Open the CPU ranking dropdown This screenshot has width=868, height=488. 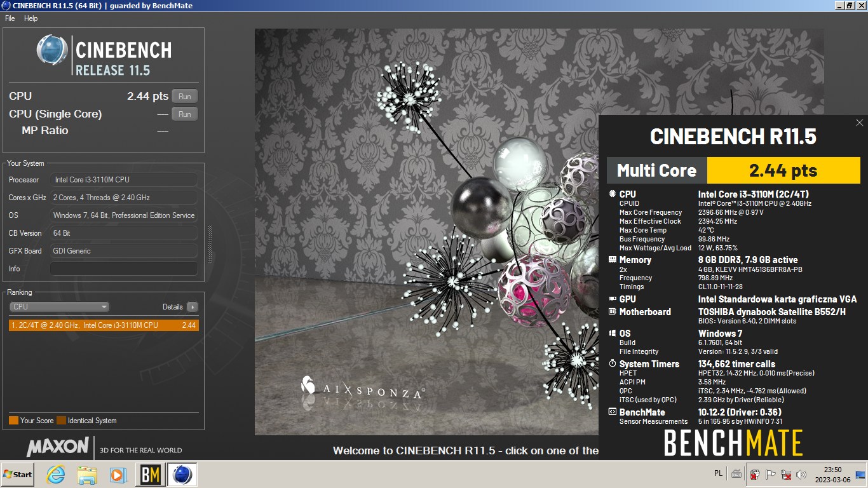59,307
